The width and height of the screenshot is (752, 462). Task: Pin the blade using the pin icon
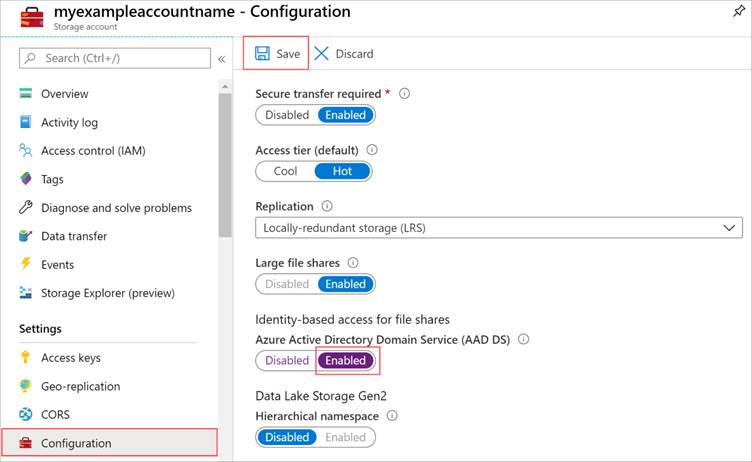tap(739, 11)
